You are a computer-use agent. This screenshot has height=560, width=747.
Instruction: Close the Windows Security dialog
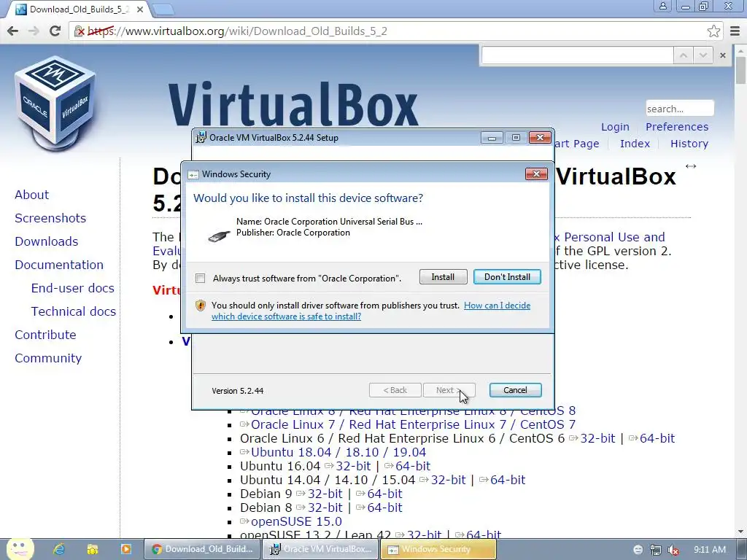tap(536, 174)
